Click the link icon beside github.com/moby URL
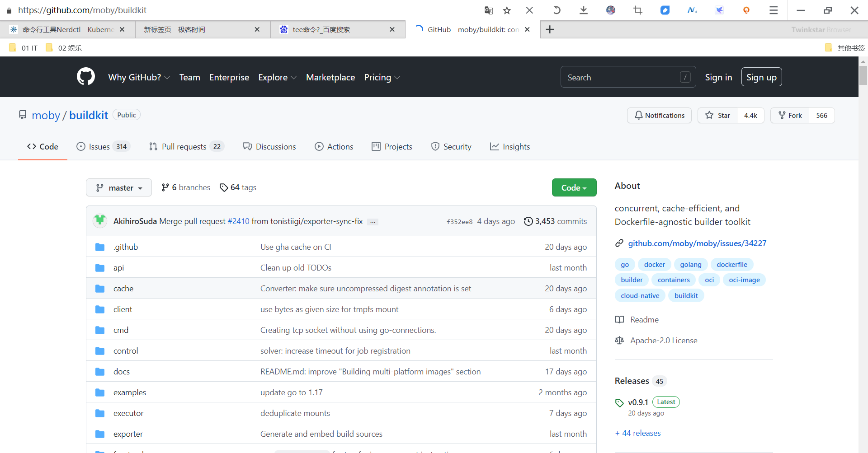Screen dimensions: 868x453 pyautogui.click(x=619, y=243)
